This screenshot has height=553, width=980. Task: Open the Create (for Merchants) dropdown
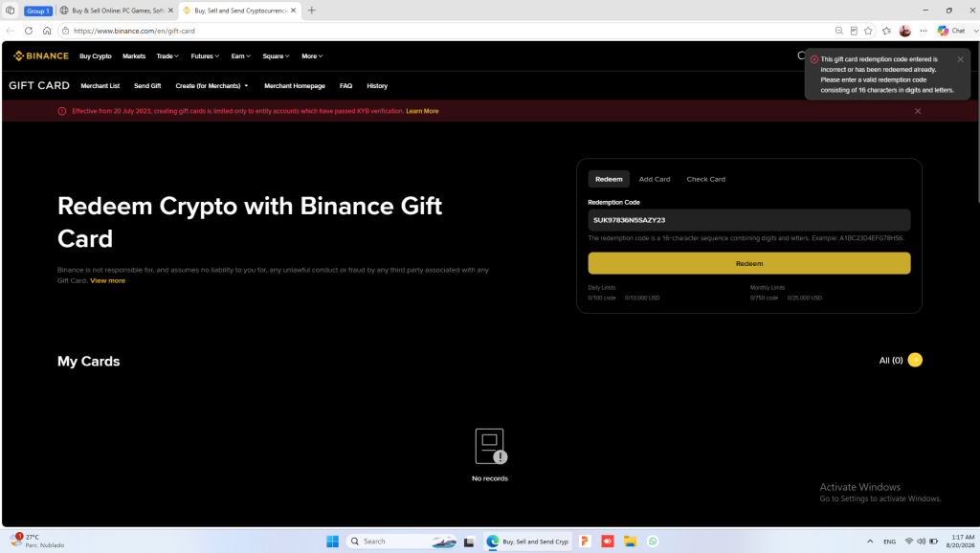212,85
